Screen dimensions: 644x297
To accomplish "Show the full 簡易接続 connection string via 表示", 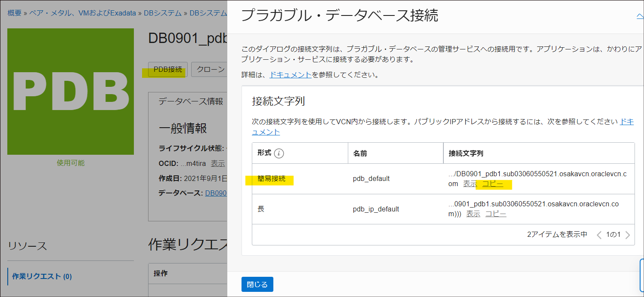I will pyautogui.click(x=470, y=184).
